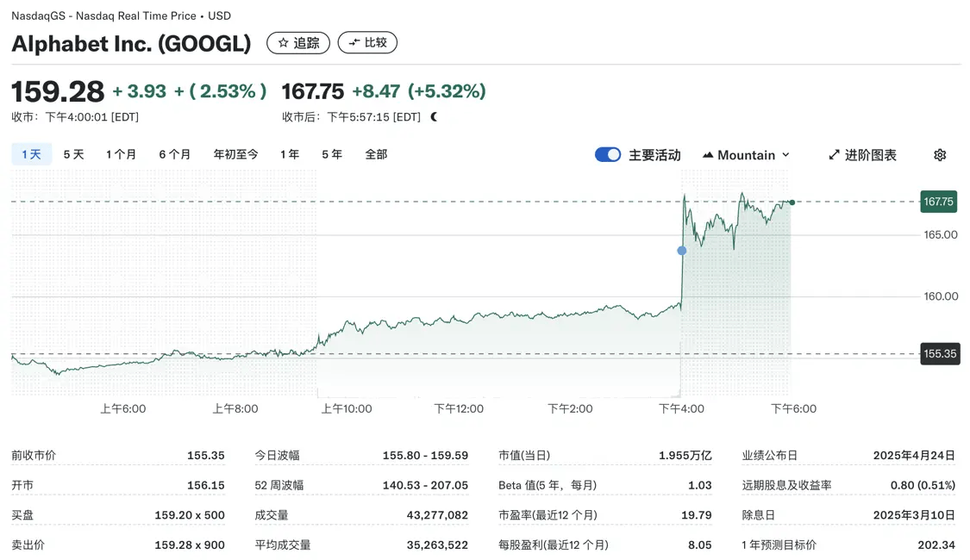Click the 今日波幅 value 155.80 - 159.59
Viewport: 970px width, 560px height.
click(x=425, y=456)
